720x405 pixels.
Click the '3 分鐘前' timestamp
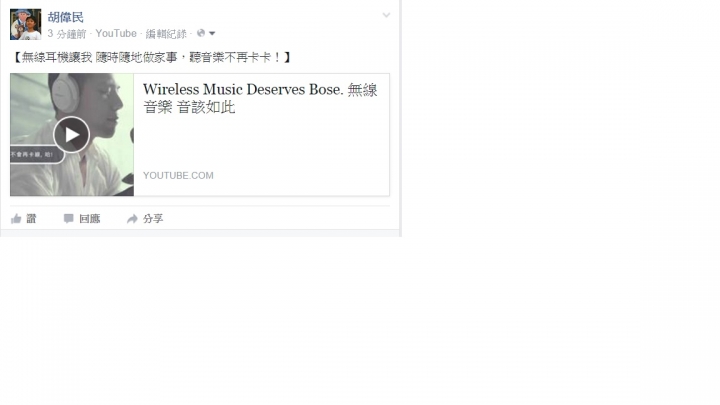tap(67, 34)
